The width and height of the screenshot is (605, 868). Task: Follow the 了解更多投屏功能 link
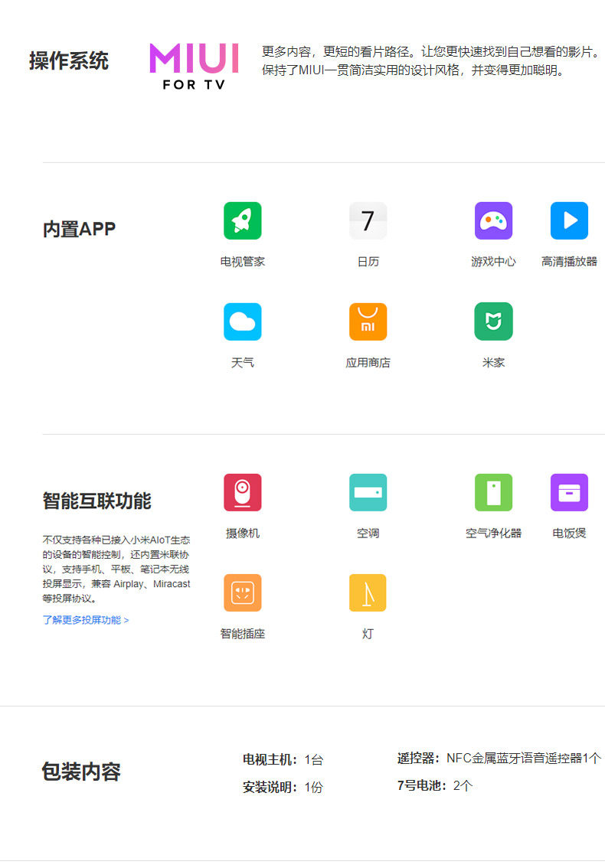point(85,620)
